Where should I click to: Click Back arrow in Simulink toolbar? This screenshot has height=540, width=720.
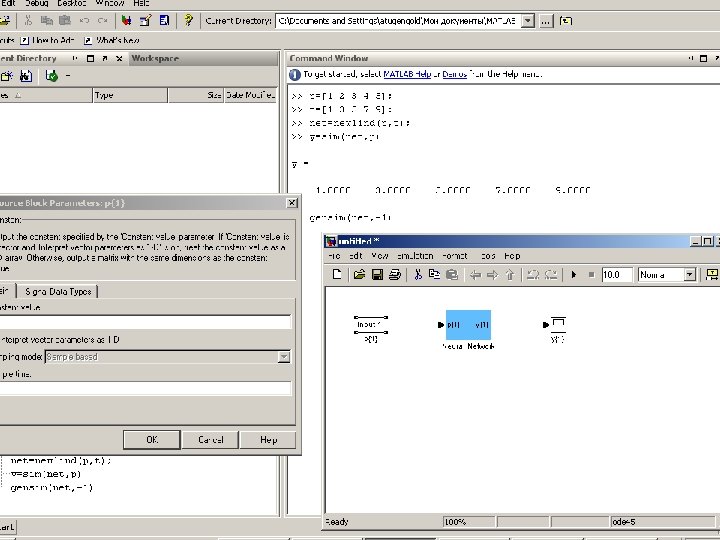click(x=475, y=275)
